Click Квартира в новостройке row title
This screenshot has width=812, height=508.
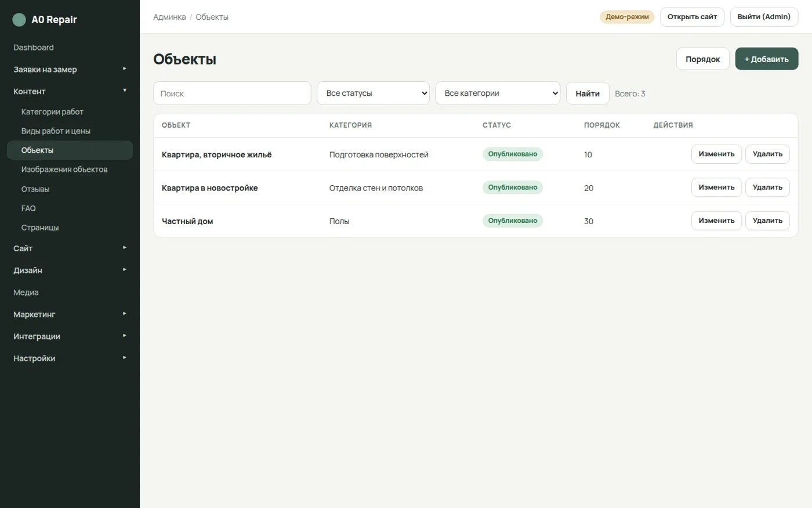(209, 188)
